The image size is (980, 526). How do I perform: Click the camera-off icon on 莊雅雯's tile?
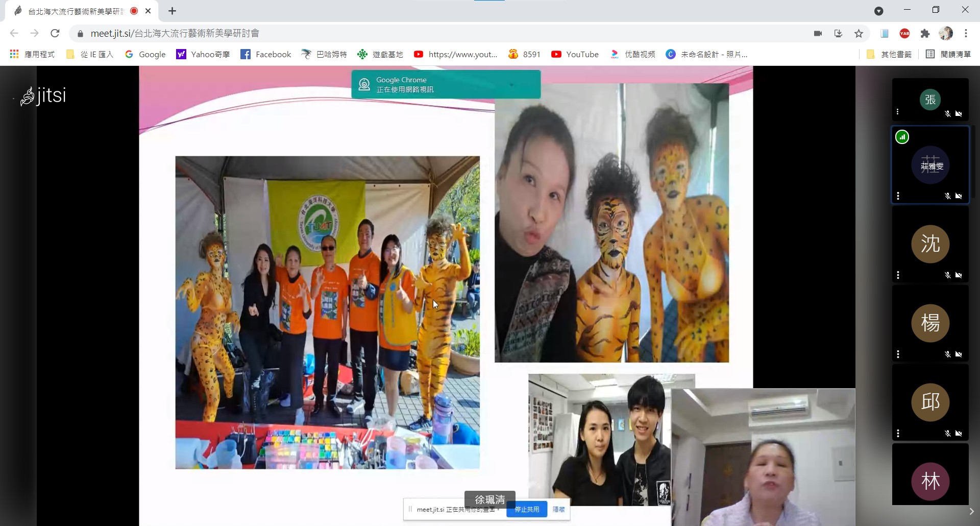pyautogui.click(x=959, y=196)
